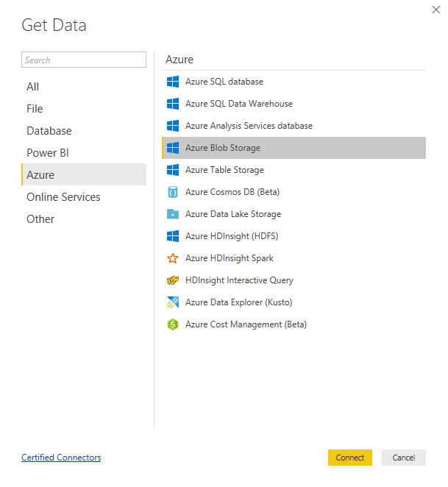
Task: Focus the Search input field
Action: pyautogui.click(x=84, y=60)
